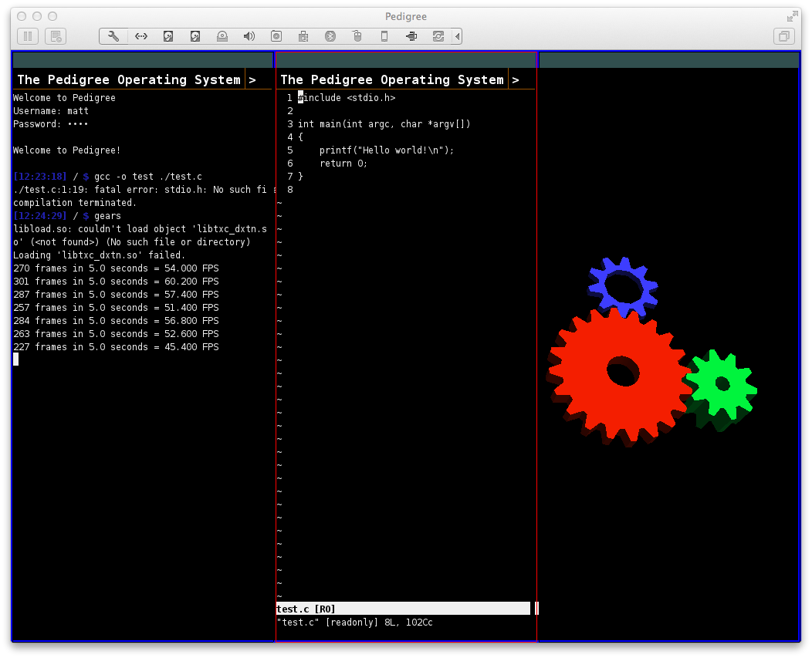Click the '51.400 FPS' output line
The height and width of the screenshot is (658, 812).
(x=116, y=308)
